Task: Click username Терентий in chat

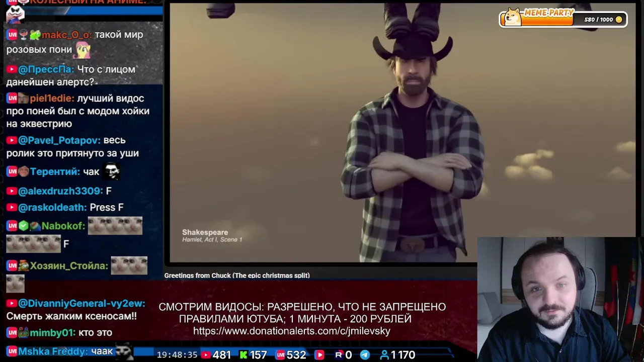Action: pyautogui.click(x=55, y=171)
